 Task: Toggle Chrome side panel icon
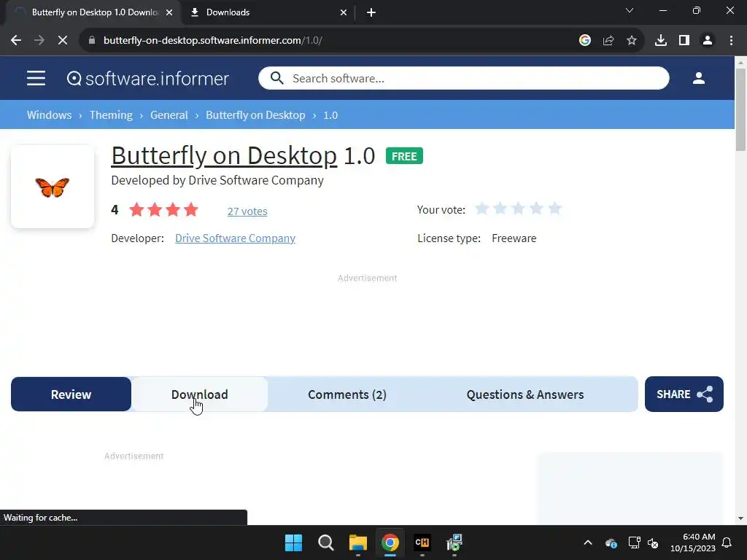coord(684,41)
